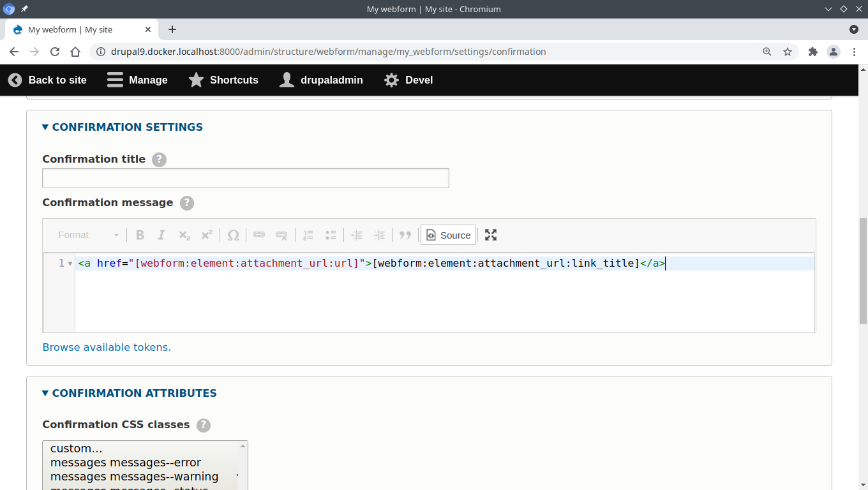Apply Superscript formatting in editor

click(206, 235)
